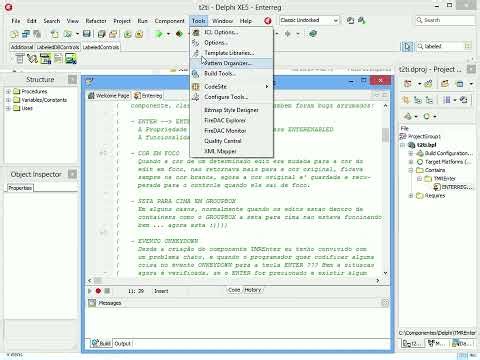Click the editor vertical scrollbar thumb

point(385,135)
